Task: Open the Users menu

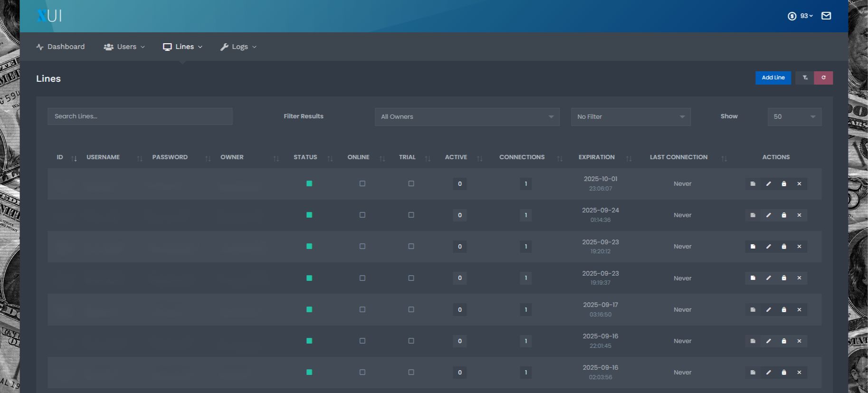Action: [124, 47]
